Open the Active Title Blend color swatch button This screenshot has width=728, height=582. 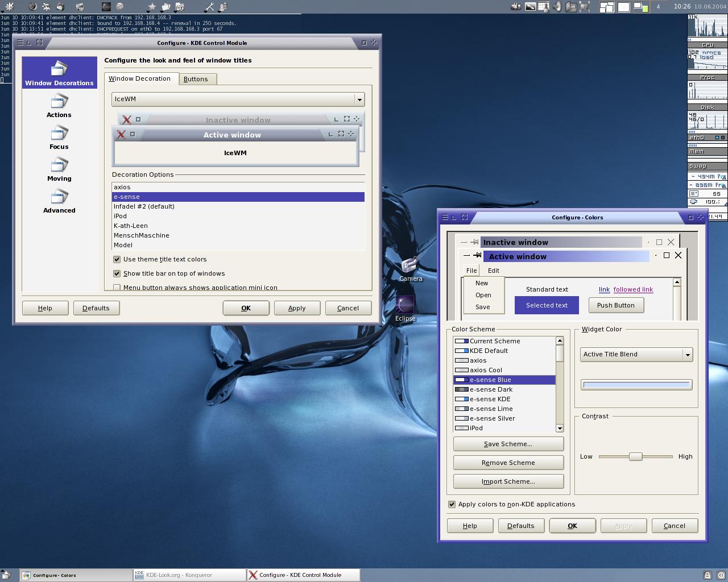[636, 385]
